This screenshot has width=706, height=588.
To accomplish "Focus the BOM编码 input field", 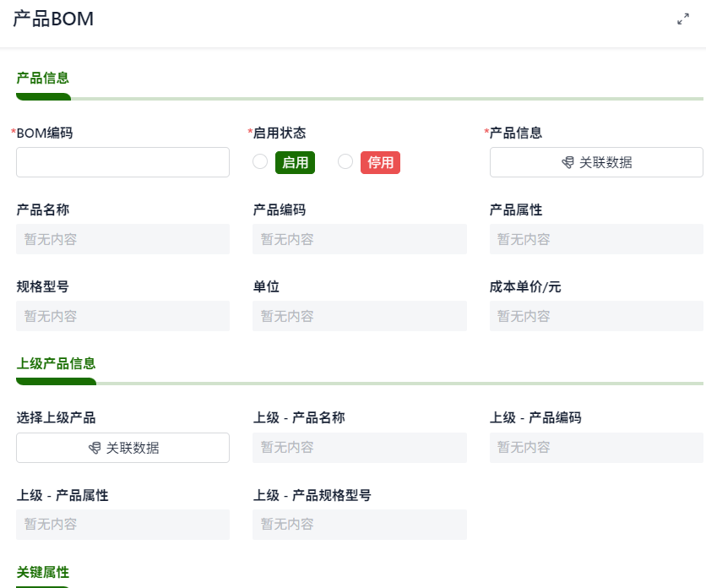I will (x=123, y=162).
